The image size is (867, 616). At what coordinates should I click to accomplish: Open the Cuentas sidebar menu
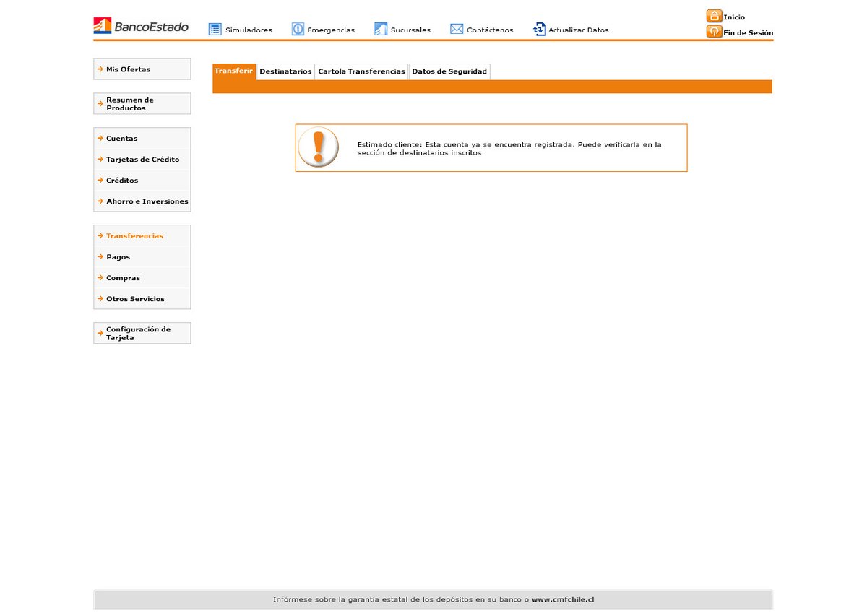pos(142,139)
